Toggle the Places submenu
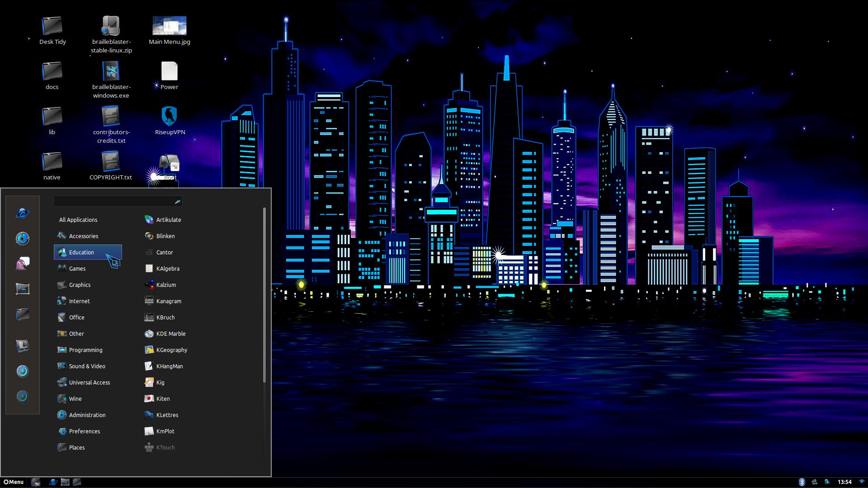The image size is (868, 488). [x=76, y=447]
